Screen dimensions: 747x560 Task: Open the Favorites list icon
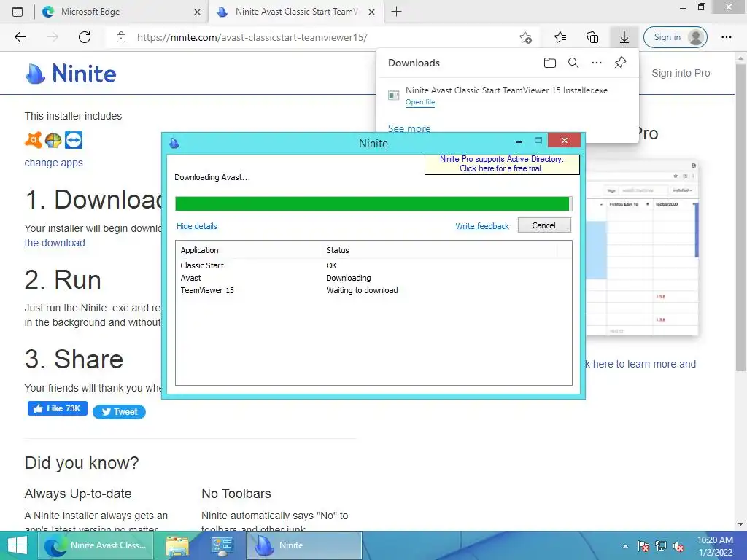[x=560, y=37]
